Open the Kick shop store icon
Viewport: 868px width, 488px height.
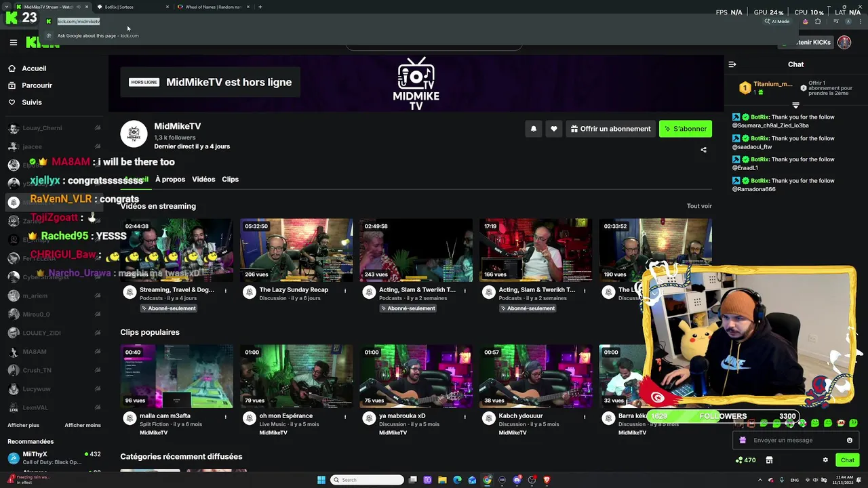[x=769, y=460]
